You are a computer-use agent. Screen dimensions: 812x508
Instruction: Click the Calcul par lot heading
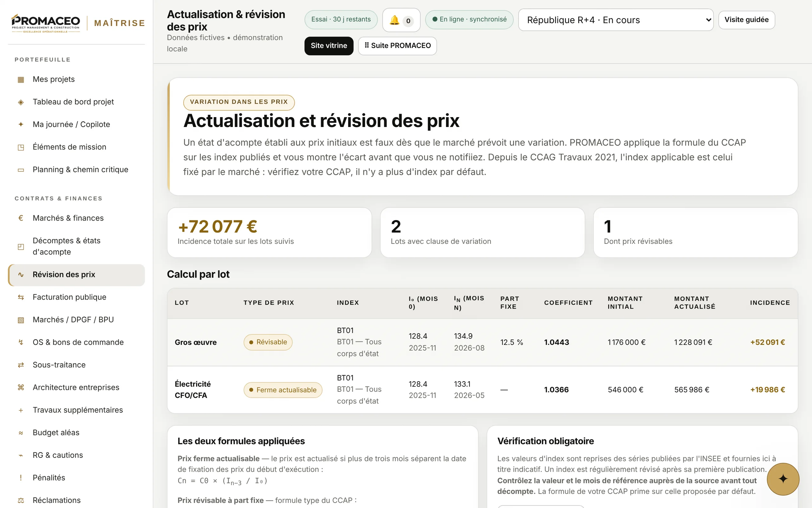tap(198, 275)
